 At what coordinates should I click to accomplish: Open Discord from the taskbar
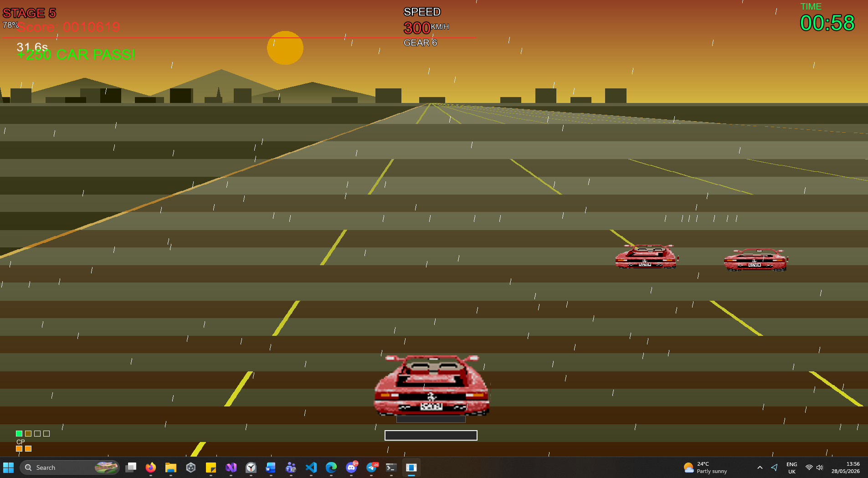point(351,468)
